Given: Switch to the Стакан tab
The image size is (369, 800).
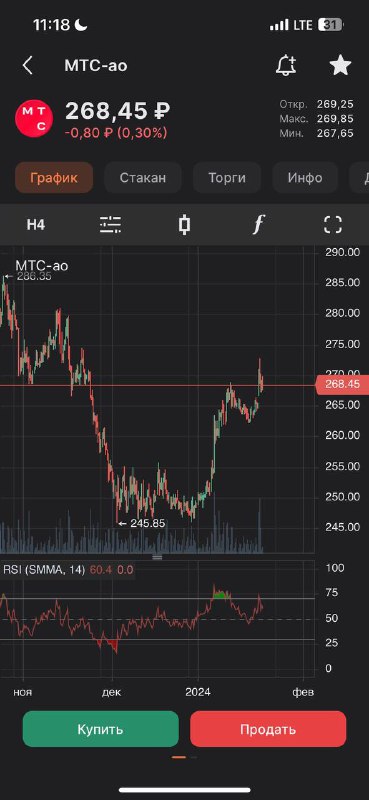Looking at the screenshot, I should click(x=143, y=178).
